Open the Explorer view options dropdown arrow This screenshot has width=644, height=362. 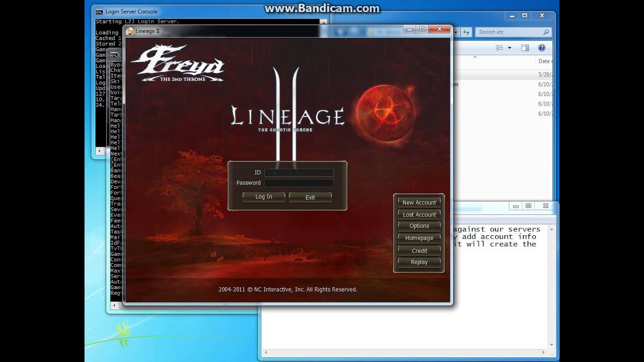click(509, 48)
